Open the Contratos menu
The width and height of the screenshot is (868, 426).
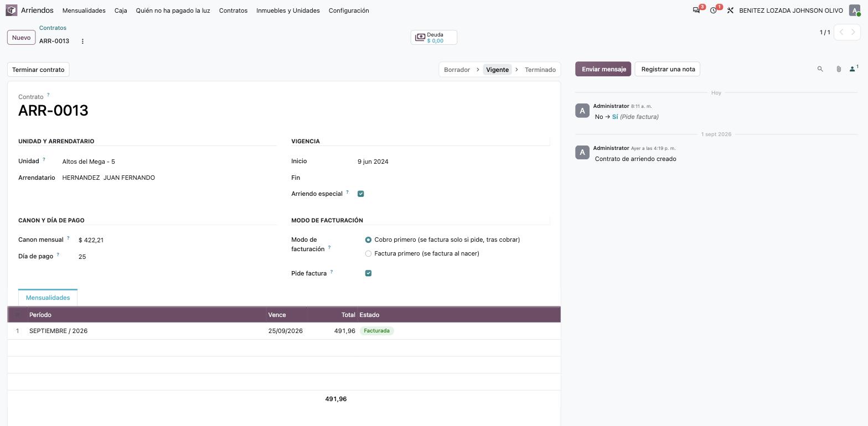point(233,11)
